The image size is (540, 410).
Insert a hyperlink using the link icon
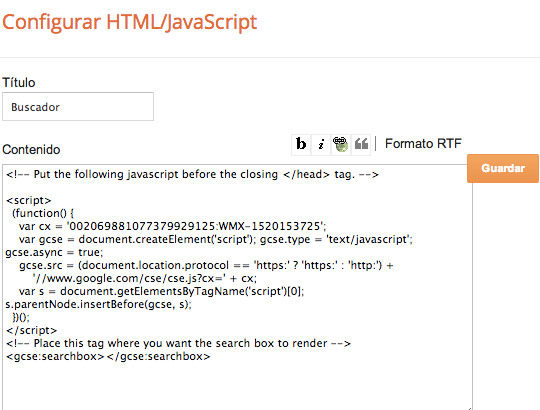click(341, 144)
